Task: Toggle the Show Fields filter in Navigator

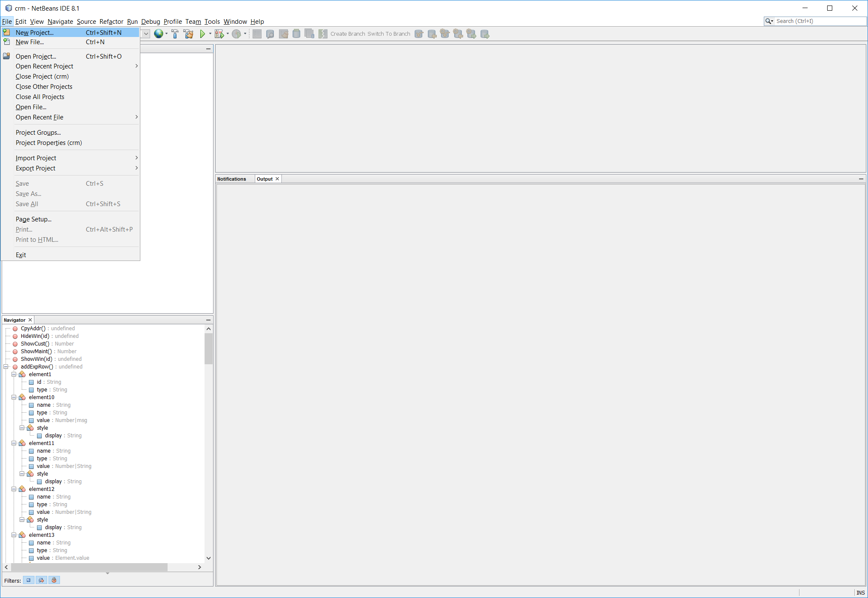Action: tap(28, 580)
